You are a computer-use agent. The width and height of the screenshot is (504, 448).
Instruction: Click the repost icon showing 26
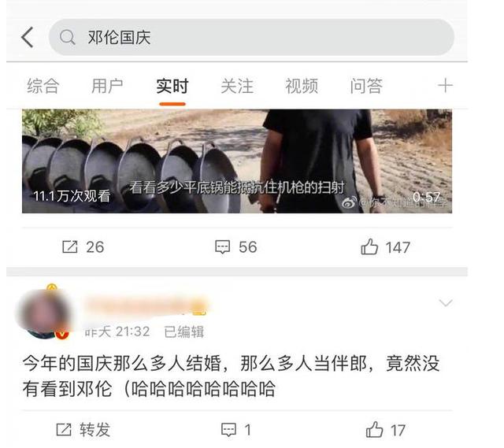click(70, 246)
